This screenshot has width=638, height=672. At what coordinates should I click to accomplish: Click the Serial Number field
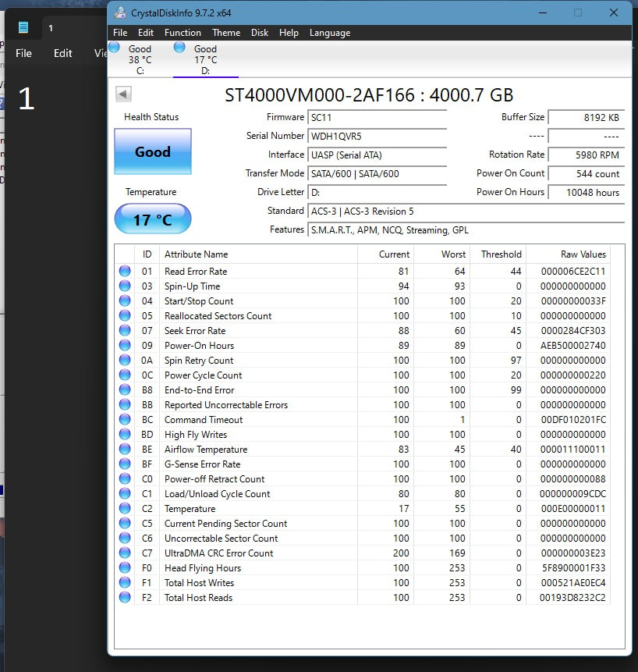pos(377,136)
